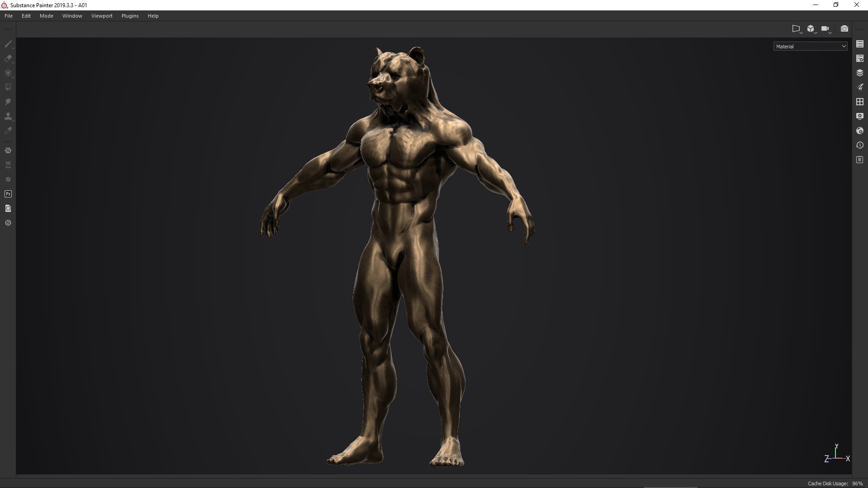Viewport: 868px width, 488px height.
Task: Open the brush Properties panel
Action: [860, 87]
